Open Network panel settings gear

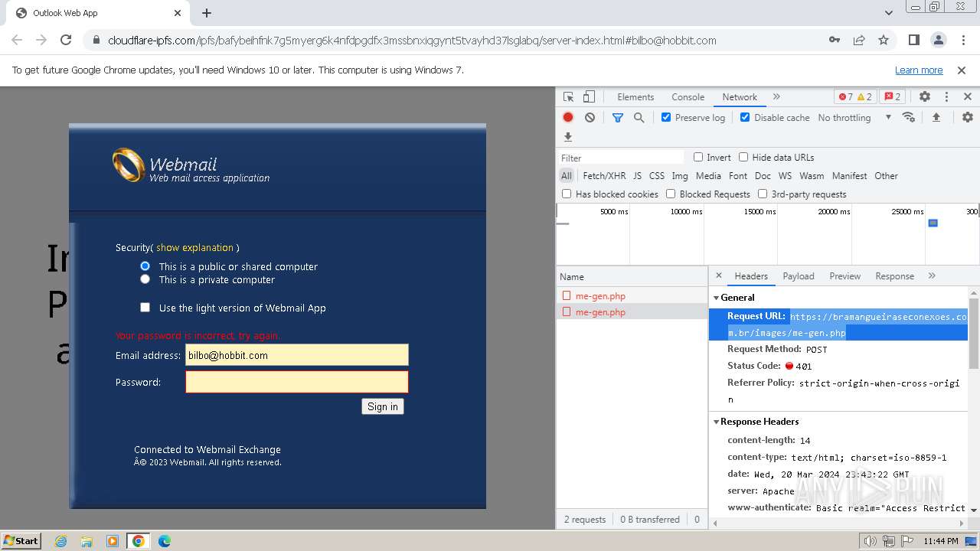coord(968,117)
